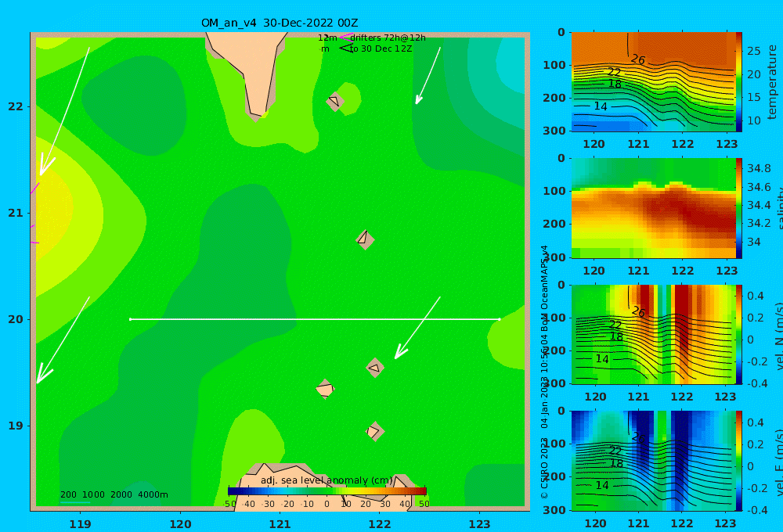Click latitude label 20 on main map
Image resolution: width=783 pixels, height=532 pixels.
15,319
